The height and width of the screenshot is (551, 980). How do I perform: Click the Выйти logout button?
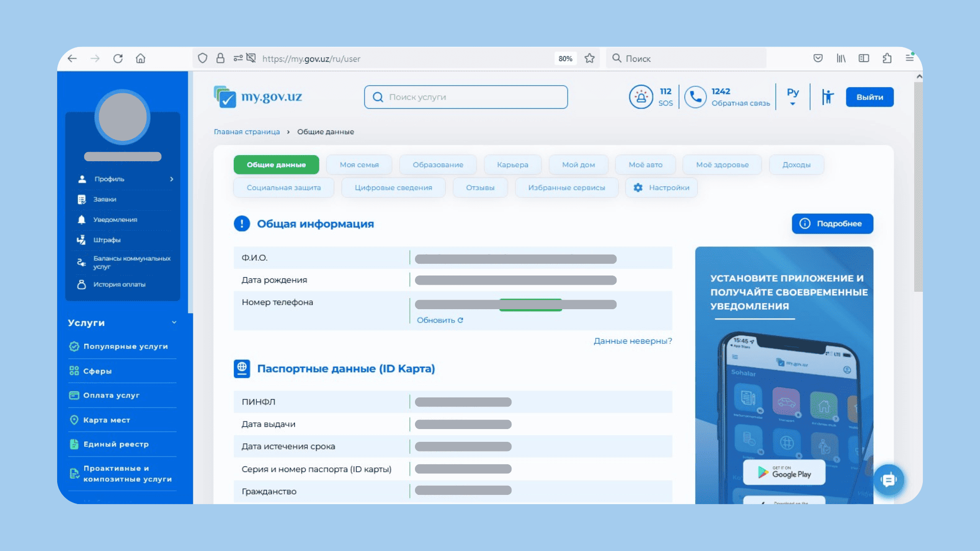pos(869,97)
